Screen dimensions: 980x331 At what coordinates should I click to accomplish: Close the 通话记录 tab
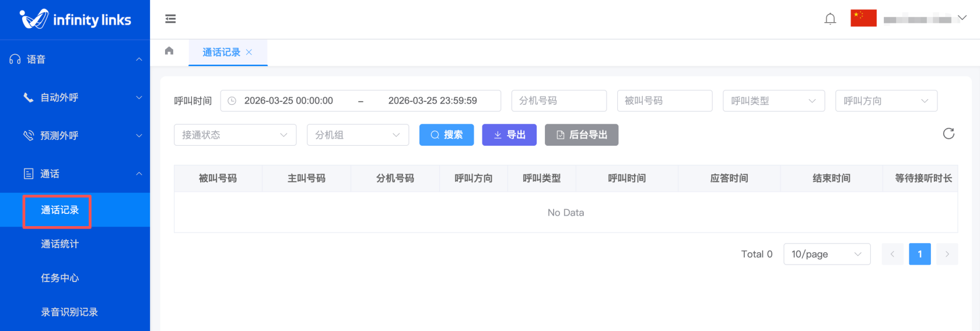tap(249, 52)
